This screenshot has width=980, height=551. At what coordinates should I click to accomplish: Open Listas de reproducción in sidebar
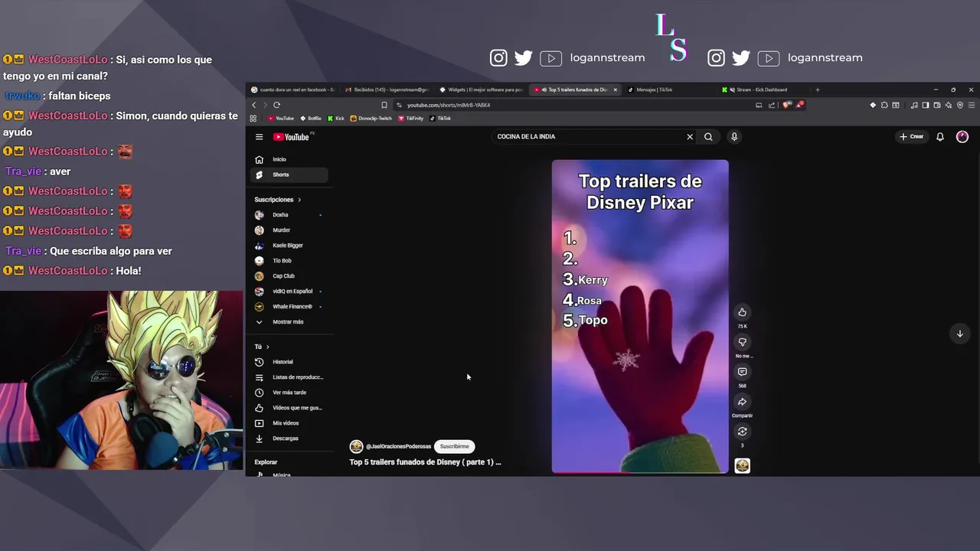tap(290, 377)
